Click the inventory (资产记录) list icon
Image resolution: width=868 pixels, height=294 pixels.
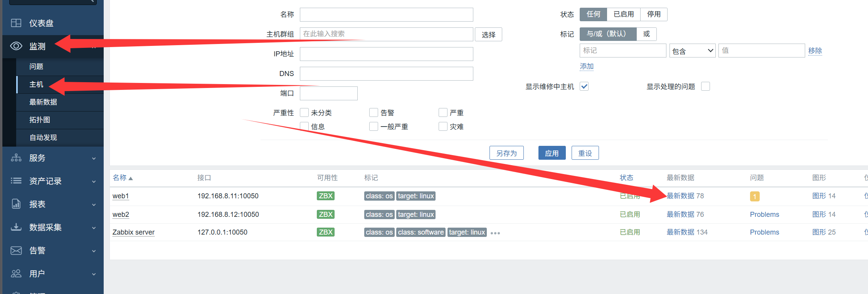point(16,181)
